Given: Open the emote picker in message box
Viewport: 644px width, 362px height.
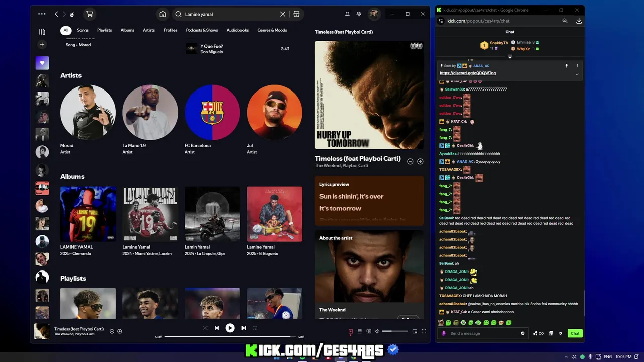Looking at the screenshot, I should pos(523,333).
